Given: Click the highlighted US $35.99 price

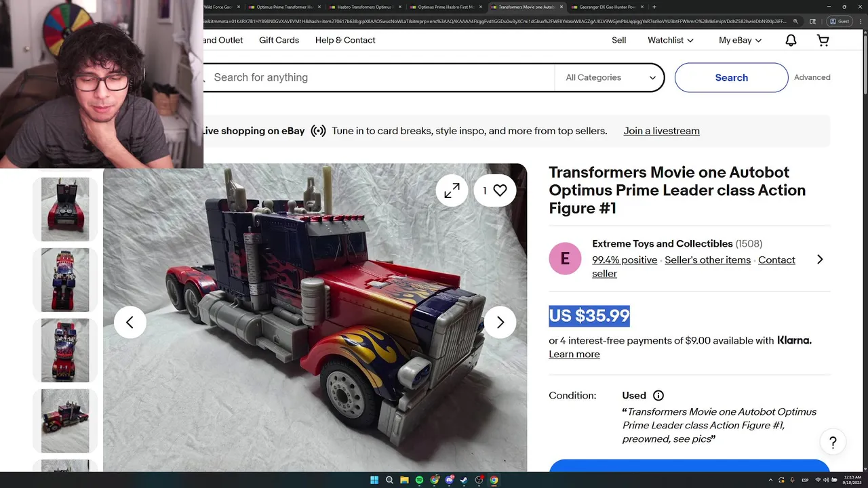Looking at the screenshot, I should point(589,317).
